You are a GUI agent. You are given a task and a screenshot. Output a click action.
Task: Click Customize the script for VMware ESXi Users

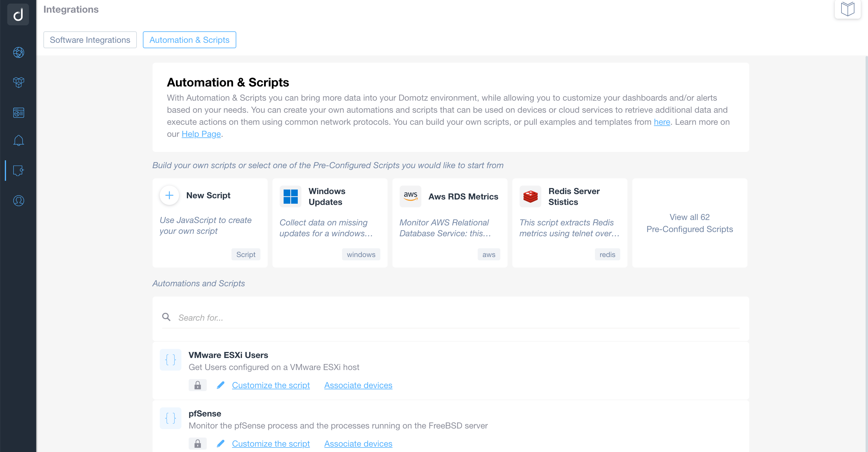tap(271, 385)
